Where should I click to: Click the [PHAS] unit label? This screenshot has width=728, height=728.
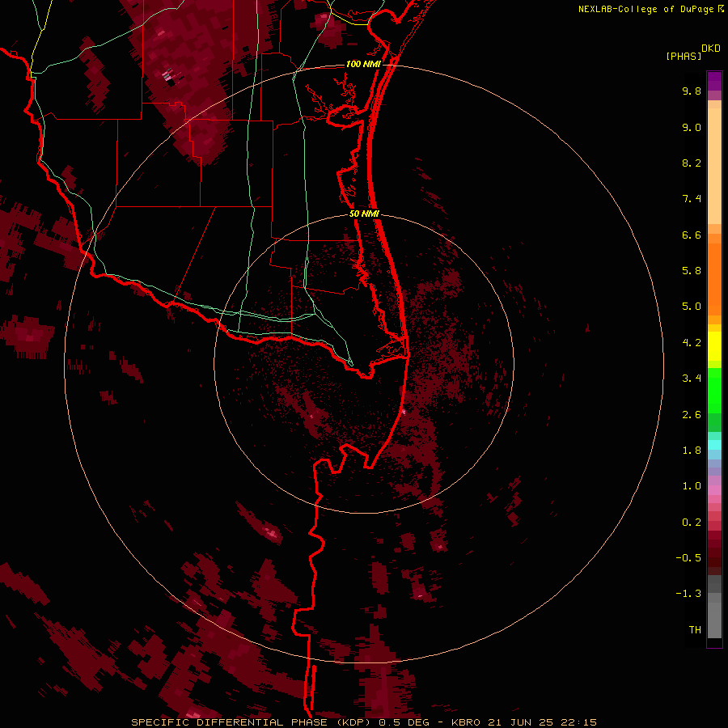tap(684, 56)
